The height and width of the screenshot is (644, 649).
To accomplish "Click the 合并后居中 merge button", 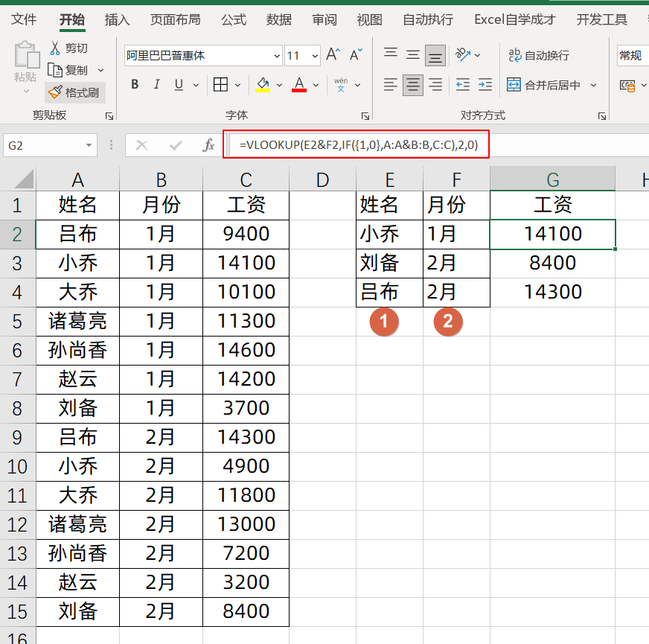I will coord(543,85).
